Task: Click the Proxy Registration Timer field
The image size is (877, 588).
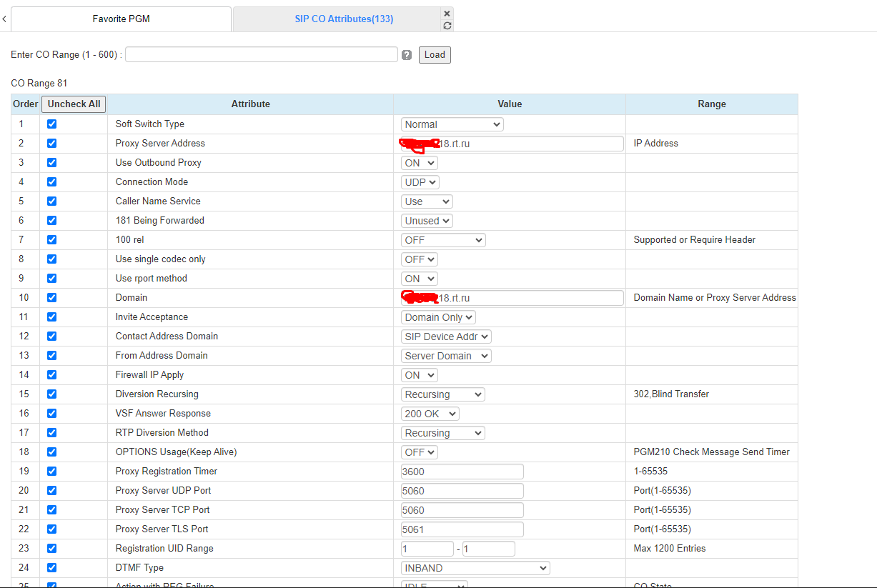Action: tap(462, 472)
